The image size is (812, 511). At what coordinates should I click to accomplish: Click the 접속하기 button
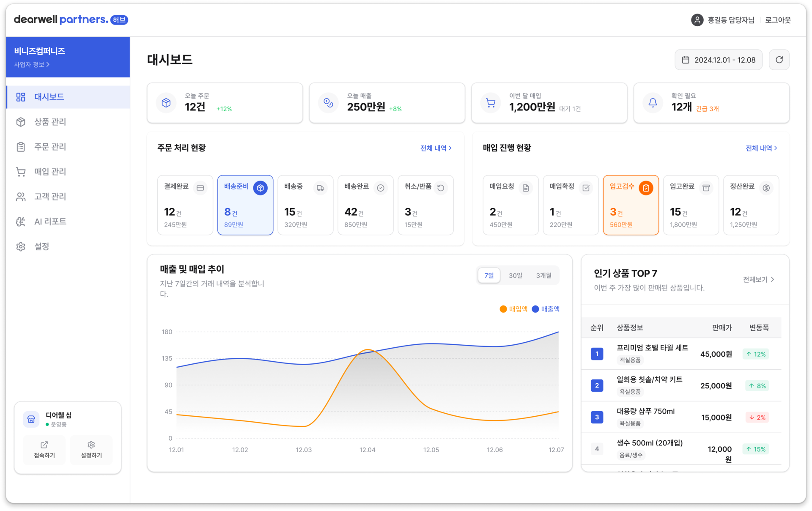(x=44, y=450)
